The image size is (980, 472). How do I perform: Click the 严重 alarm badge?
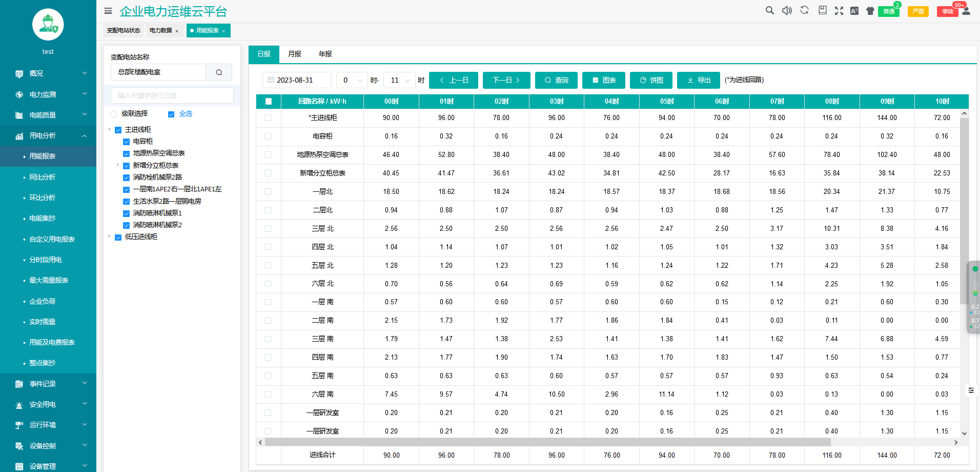918,11
